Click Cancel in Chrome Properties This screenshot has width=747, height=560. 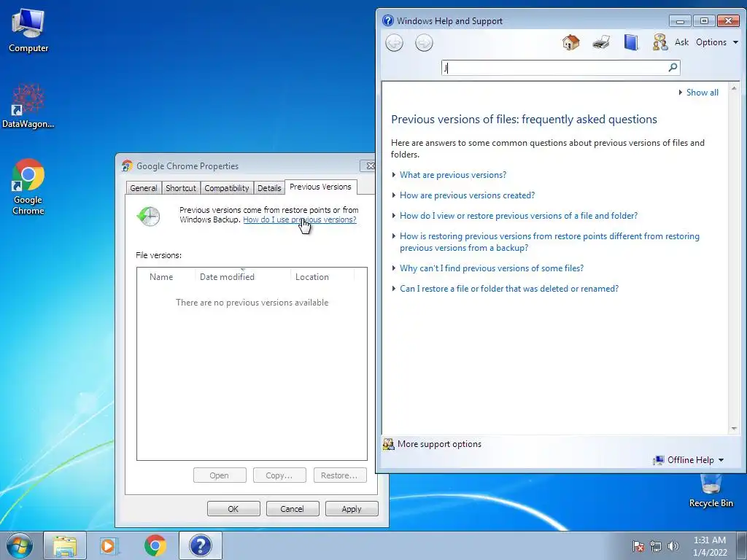(293, 508)
